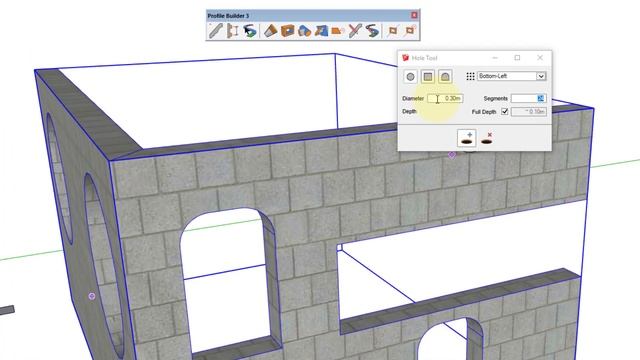Click the purple diamond marker below Hole Tool
Screen dimensions: 640x360
click(452, 155)
